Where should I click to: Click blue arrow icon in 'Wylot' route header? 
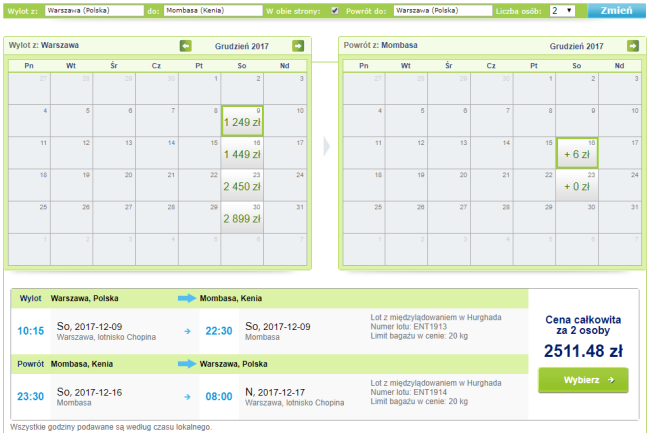(x=187, y=298)
